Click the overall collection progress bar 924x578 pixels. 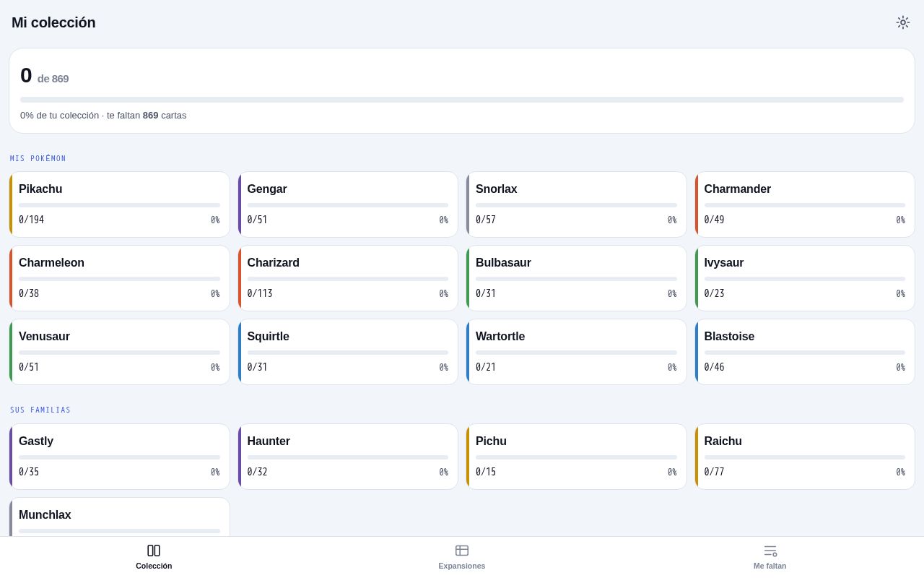pos(462,100)
